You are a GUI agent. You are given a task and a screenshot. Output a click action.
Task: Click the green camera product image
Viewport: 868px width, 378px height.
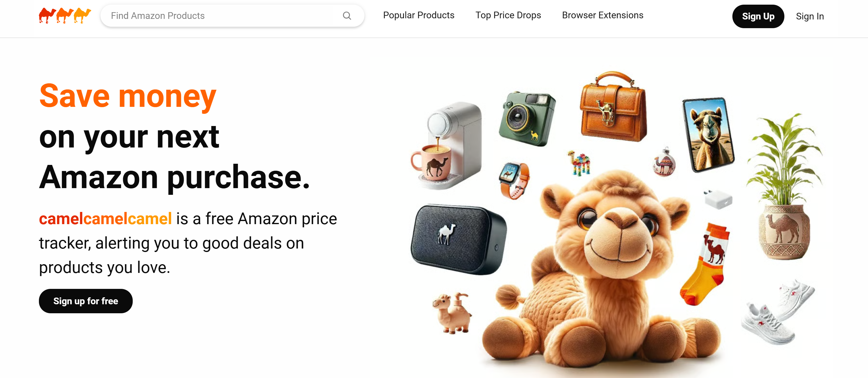[x=527, y=118]
